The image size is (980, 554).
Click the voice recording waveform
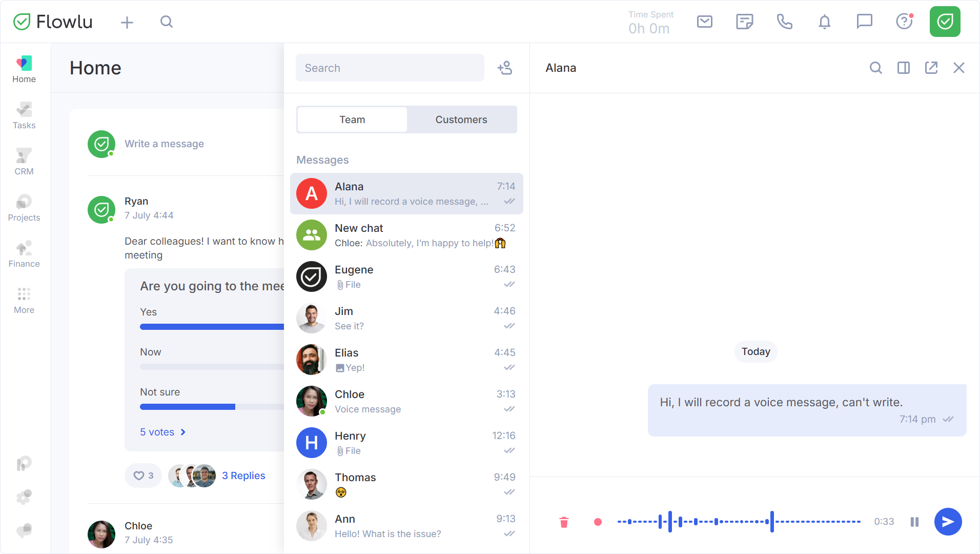(739, 522)
